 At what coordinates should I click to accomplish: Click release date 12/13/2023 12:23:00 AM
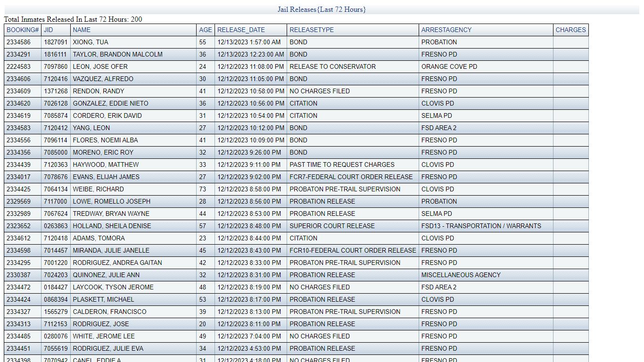(x=251, y=54)
